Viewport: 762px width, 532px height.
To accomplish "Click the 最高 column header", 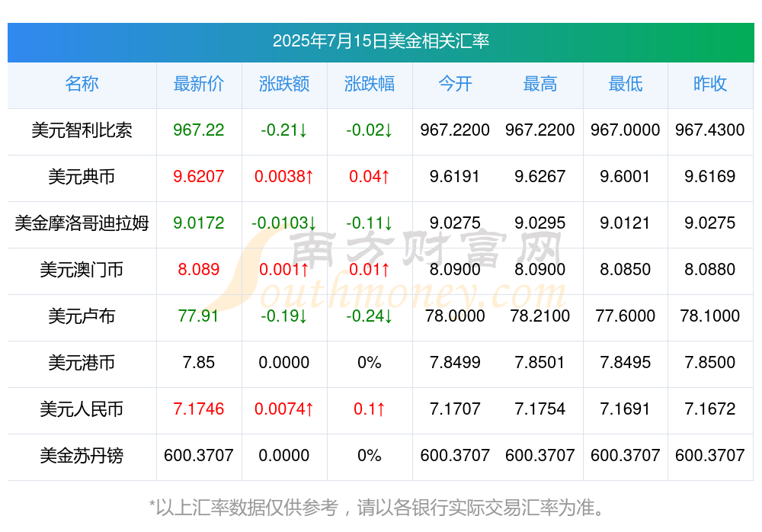I will [x=540, y=84].
